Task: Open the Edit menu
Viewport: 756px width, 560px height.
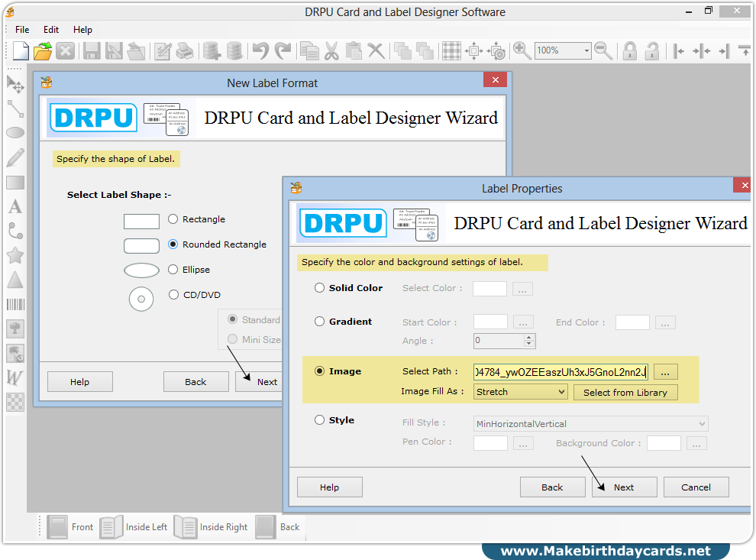Action: click(x=51, y=30)
